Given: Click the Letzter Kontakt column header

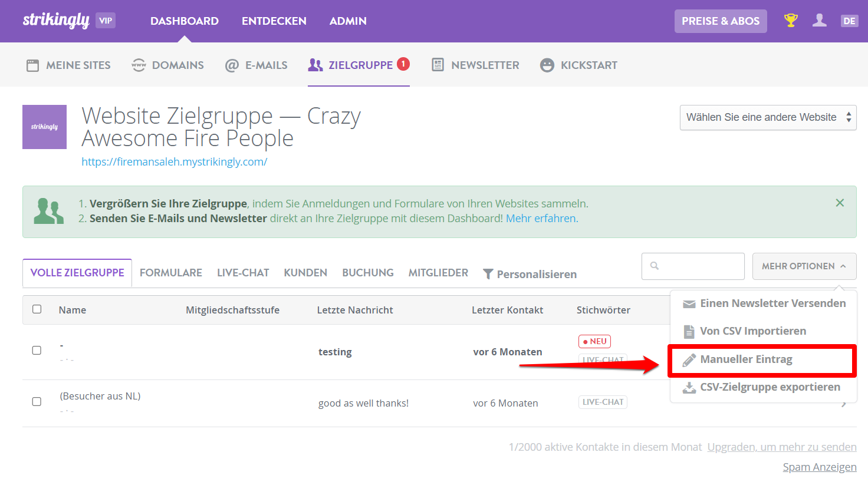Looking at the screenshot, I should coord(508,310).
